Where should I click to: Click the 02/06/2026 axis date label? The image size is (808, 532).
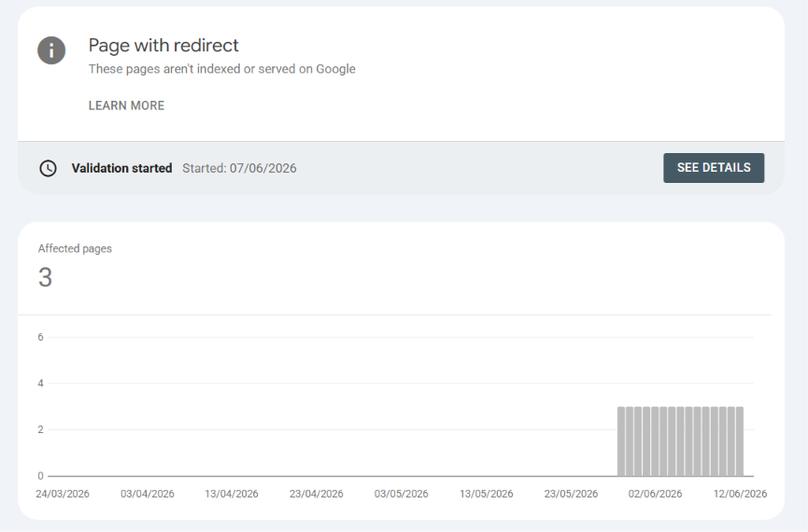click(x=655, y=494)
